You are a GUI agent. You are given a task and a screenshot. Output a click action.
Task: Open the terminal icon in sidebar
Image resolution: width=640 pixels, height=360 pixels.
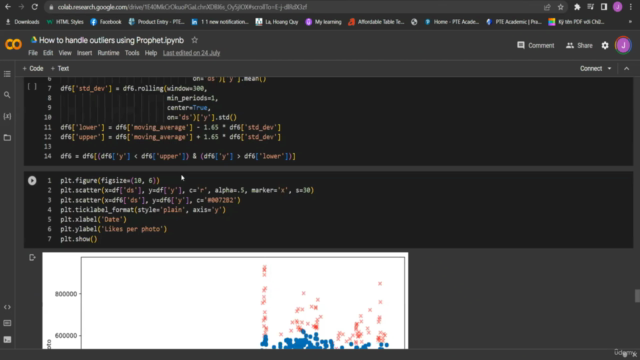[x=7, y=339]
